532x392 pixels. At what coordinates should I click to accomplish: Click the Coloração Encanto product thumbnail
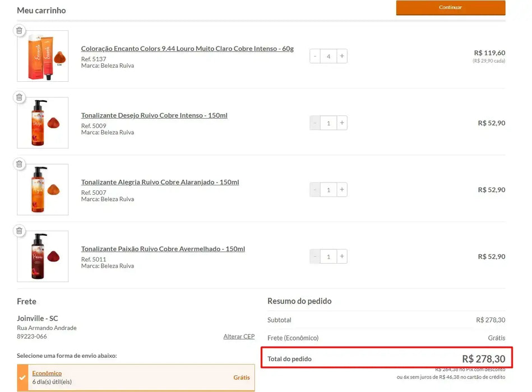point(43,56)
